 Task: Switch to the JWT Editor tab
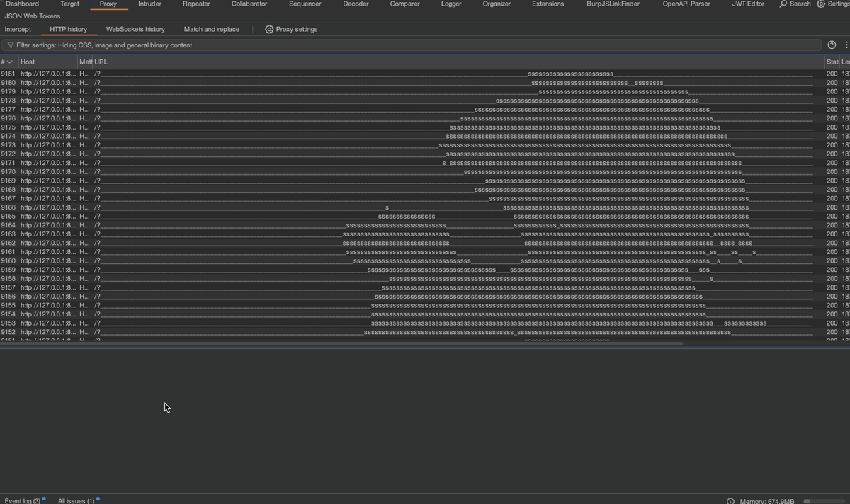pos(748,4)
